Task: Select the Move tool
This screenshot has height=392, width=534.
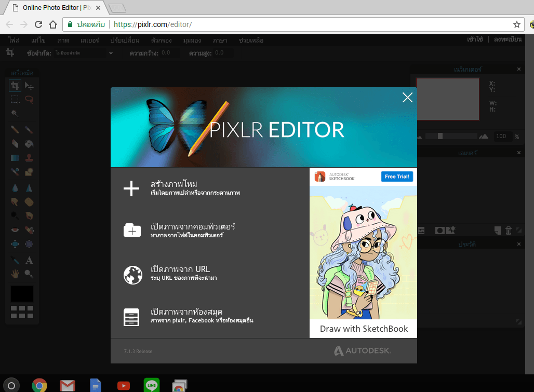Action: [x=29, y=86]
